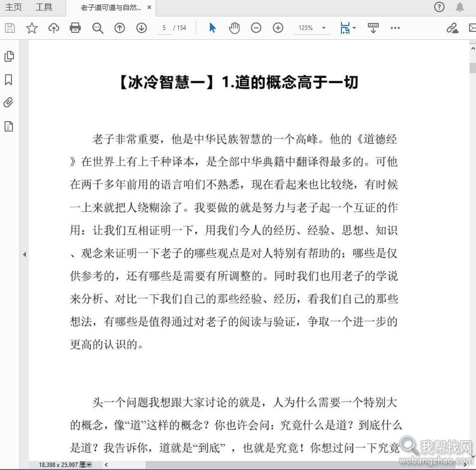Print the document with printer icon
Image resolution: width=476 pixels, height=470 pixels.
tap(75, 28)
